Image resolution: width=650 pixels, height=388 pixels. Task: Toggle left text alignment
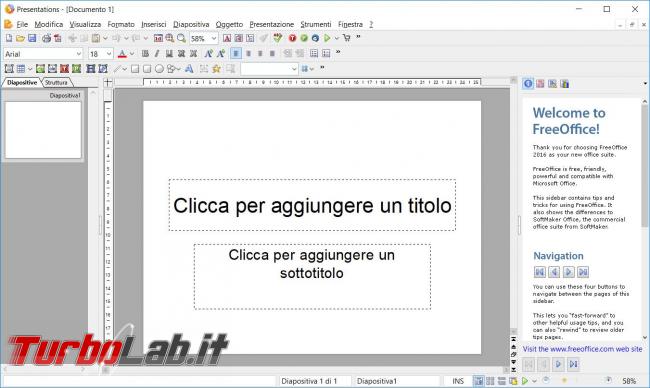(x=235, y=53)
